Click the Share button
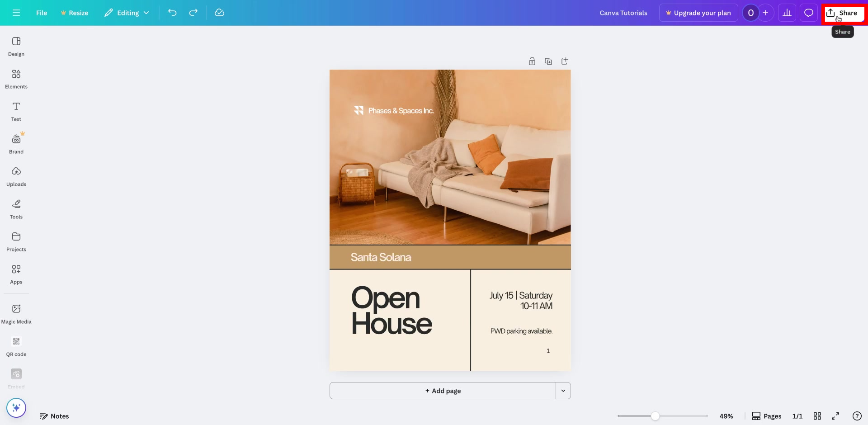The image size is (868, 425). pyautogui.click(x=844, y=13)
